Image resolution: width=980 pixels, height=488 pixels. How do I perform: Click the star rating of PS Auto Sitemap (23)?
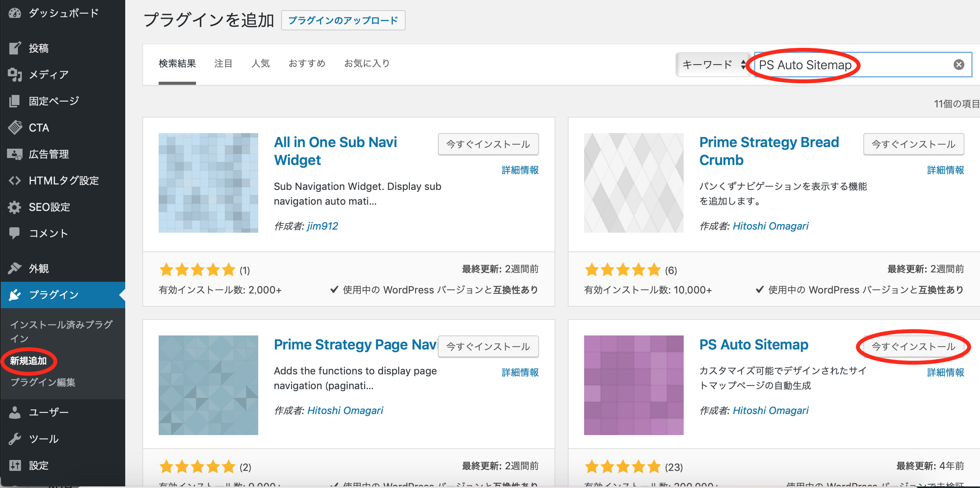coord(623,466)
